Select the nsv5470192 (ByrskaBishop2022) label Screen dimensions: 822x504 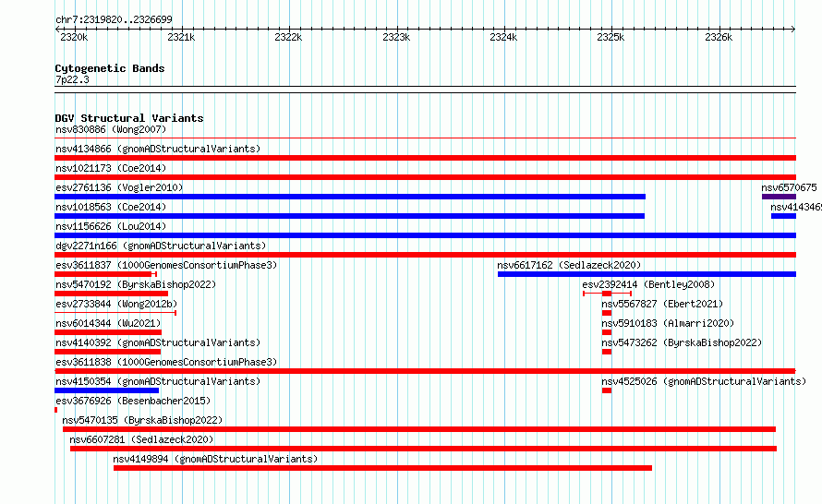136,284
